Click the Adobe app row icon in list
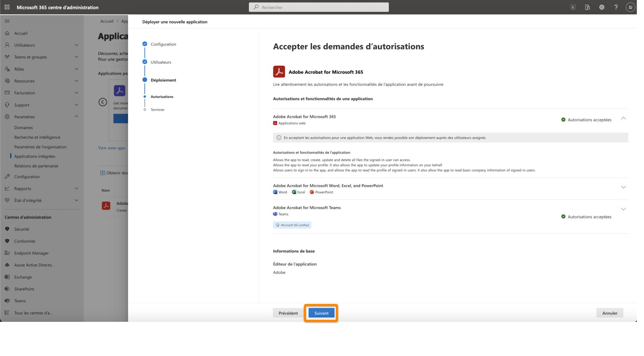Image resolution: width=644 pixels, height=356 pixels. [106, 206]
